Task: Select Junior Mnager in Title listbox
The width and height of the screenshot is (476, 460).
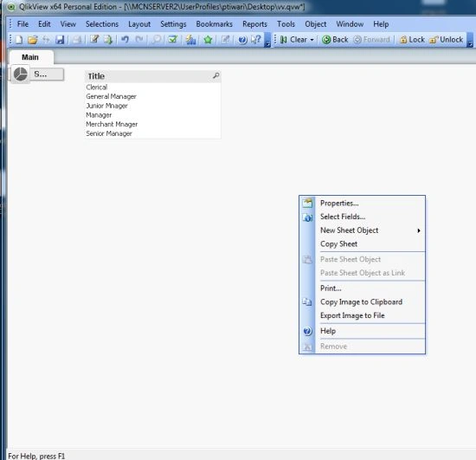Action: coord(152,106)
